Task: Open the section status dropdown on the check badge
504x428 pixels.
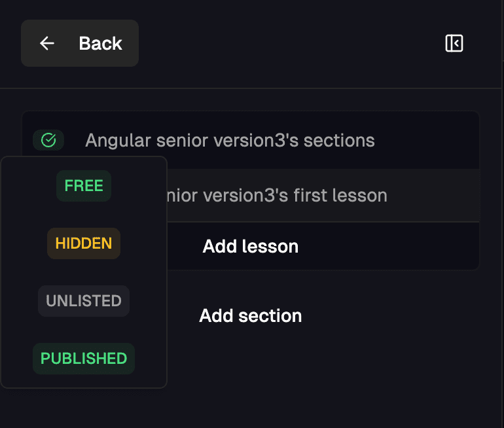Action: (48, 140)
